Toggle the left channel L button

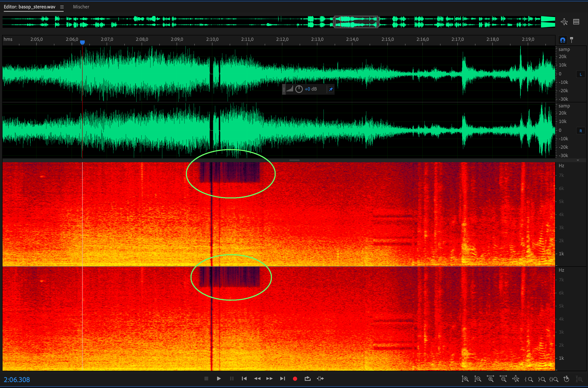(581, 74)
